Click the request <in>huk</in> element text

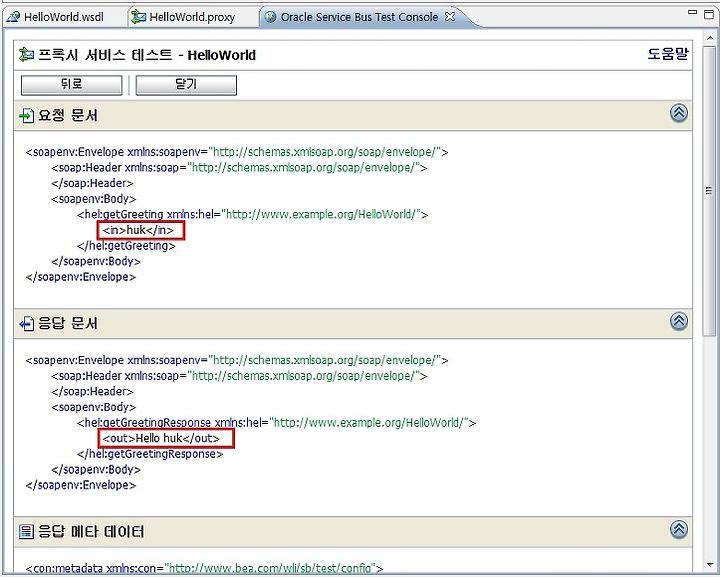(138, 230)
